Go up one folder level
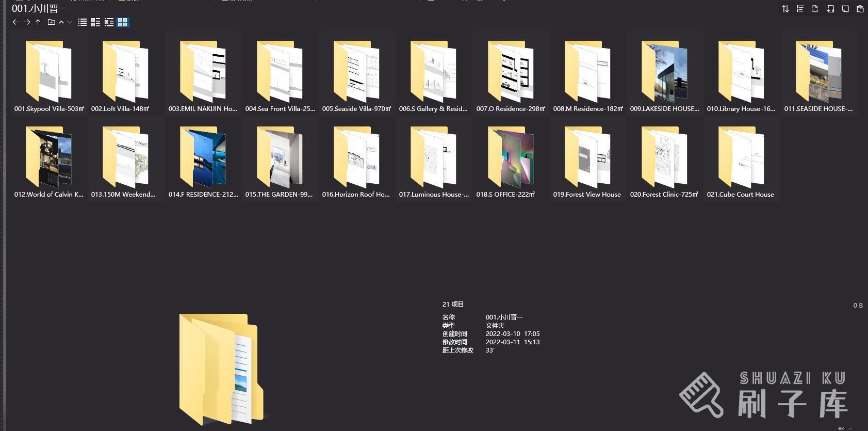Image resolution: width=868 pixels, height=431 pixels. coord(38,22)
